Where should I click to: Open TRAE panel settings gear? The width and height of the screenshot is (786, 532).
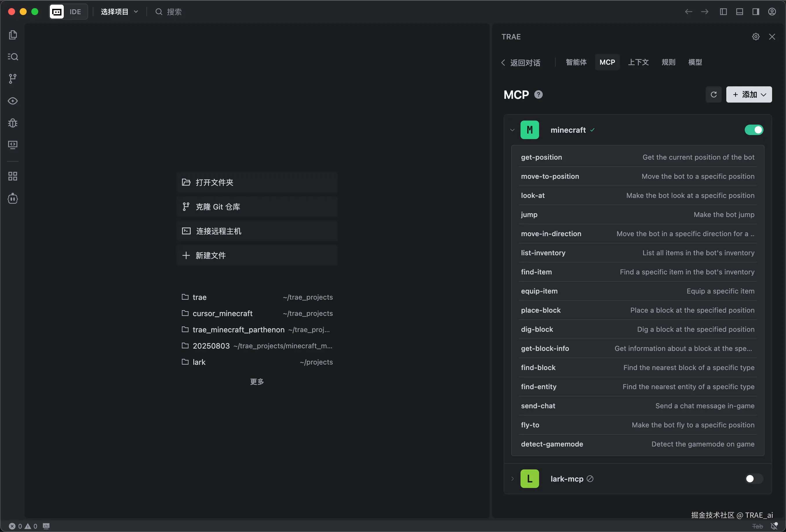[x=756, y=37]
